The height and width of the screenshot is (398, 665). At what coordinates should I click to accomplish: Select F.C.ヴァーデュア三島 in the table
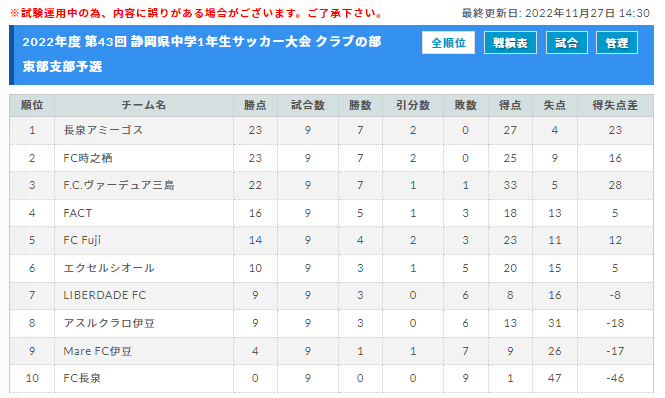pos(119,185)
